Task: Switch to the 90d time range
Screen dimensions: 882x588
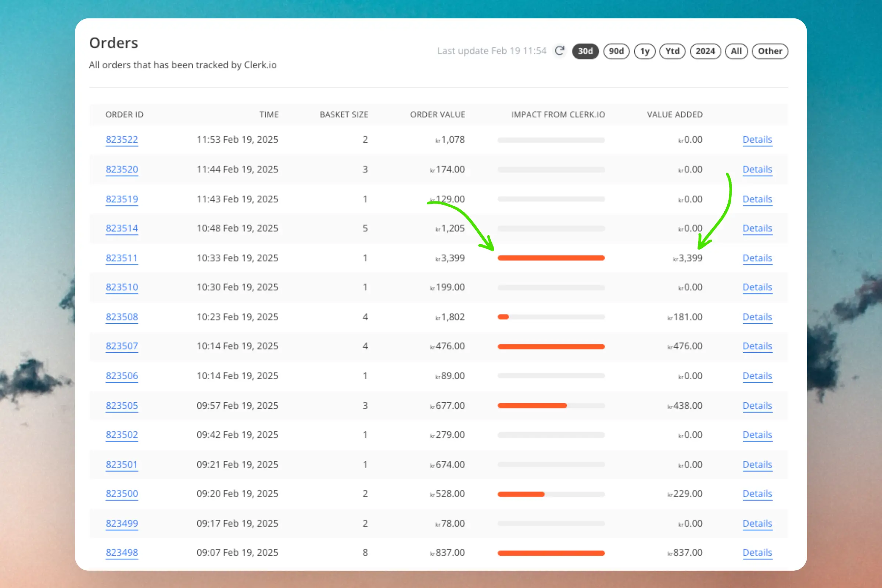Action: [x=616, y=51]
